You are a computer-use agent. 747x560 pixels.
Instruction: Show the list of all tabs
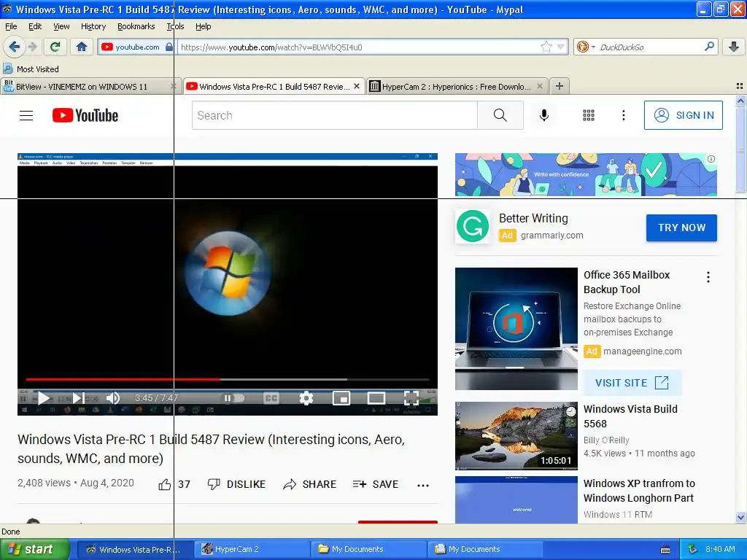740,86
